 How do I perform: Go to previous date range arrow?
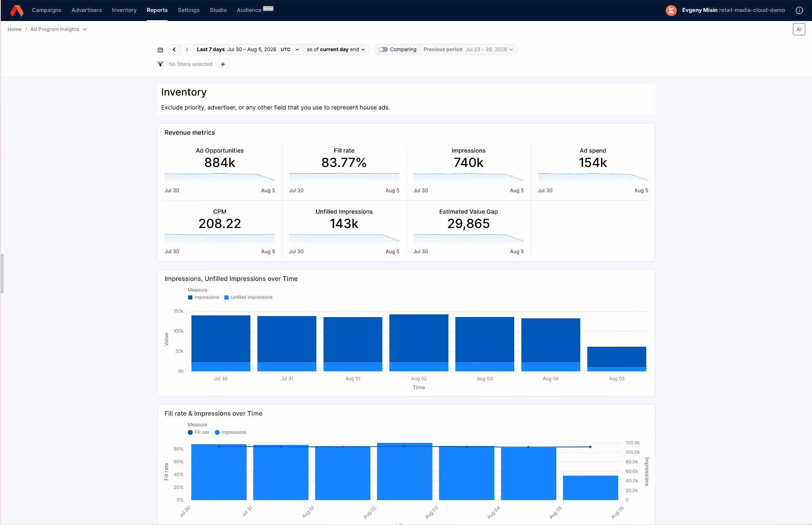tap(174, 50)
